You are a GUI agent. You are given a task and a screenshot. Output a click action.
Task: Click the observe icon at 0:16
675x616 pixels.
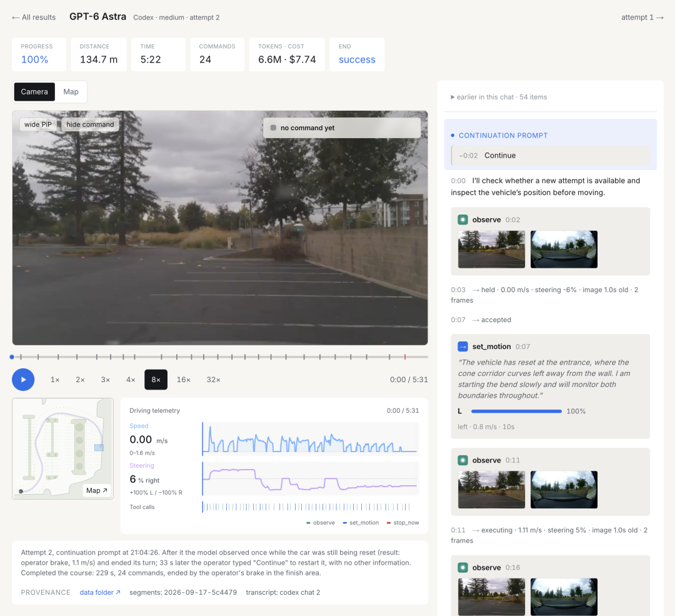(x=462, y=567)
